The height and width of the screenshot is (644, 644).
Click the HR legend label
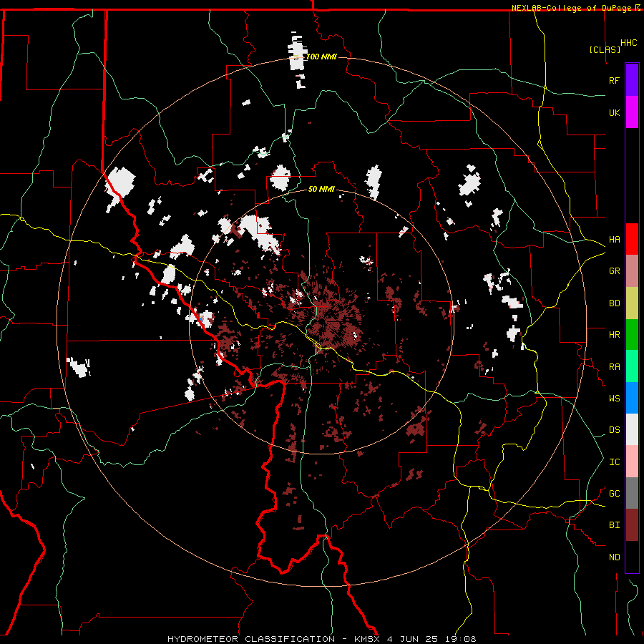pos(614,334)
